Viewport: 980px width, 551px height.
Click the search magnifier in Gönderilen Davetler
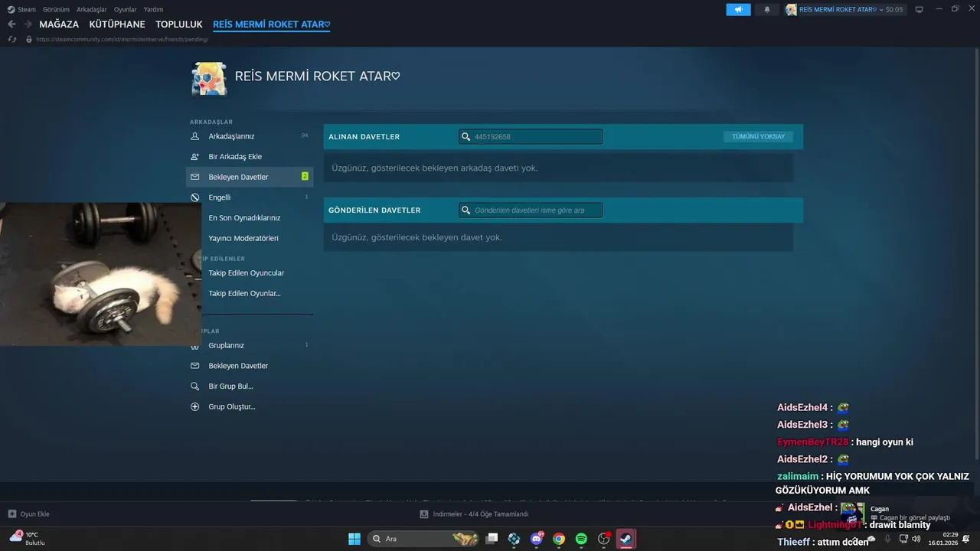(465, 210)
